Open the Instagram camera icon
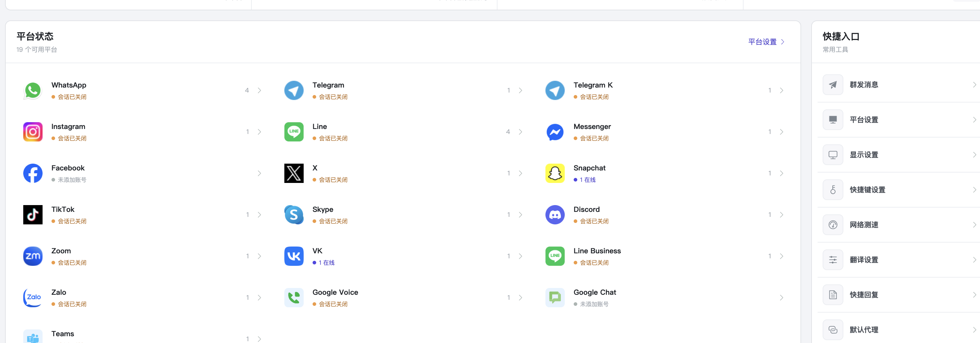This screenshot has height=343, width=980. tap(33, 132)
